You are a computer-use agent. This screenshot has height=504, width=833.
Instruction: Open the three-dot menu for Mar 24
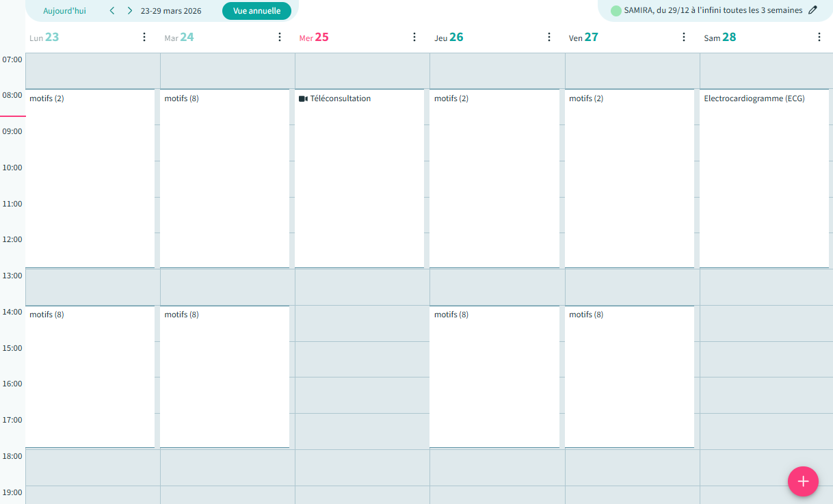tap(279, 37)
